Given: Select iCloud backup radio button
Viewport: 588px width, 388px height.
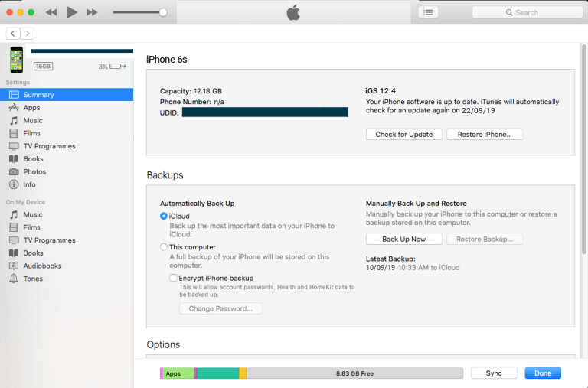Looking at the screenshot, I should pyautogui.click(x=164, y=216).
